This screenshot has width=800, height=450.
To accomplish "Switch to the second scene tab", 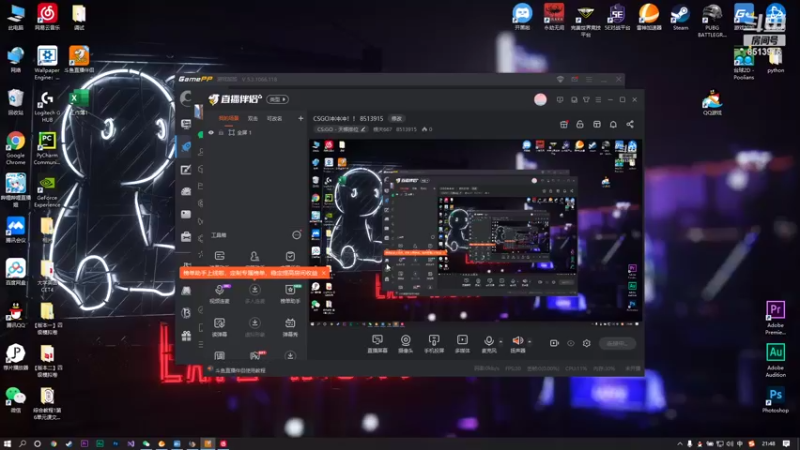I will click(253, 118).
